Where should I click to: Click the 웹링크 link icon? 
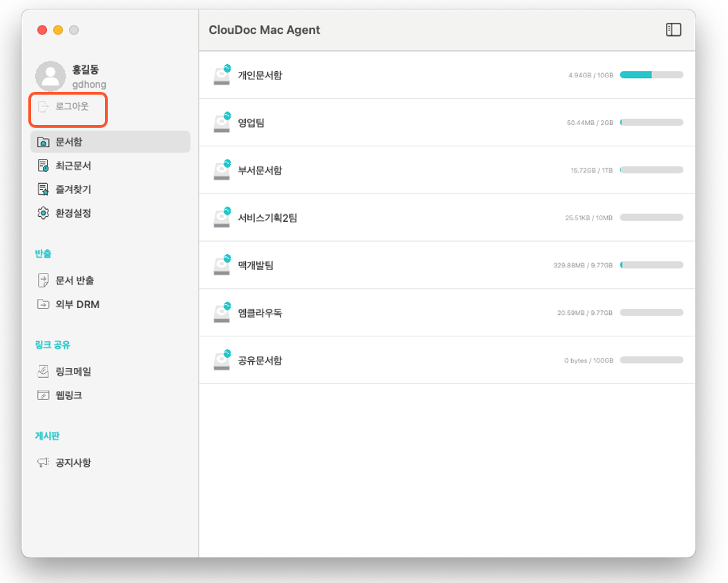pyautogui.click(x=44, y=395)
